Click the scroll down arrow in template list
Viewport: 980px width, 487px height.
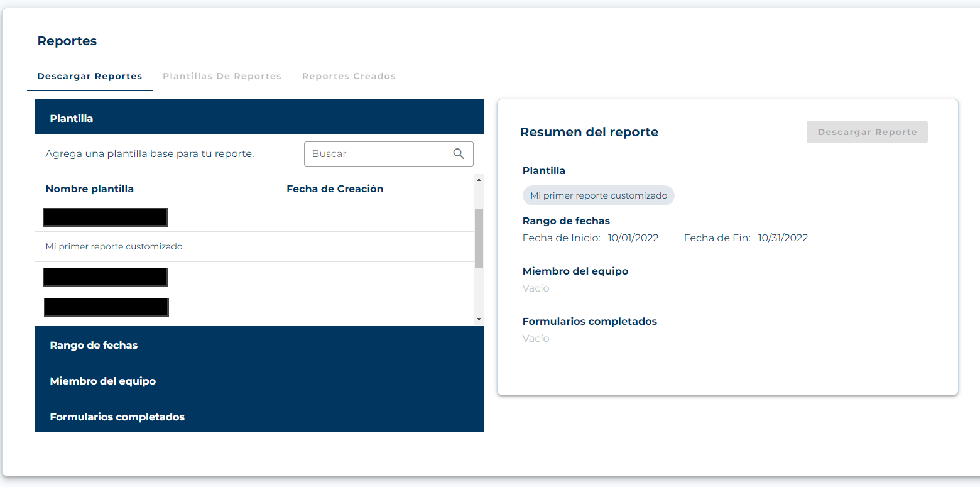pos(479,319)
